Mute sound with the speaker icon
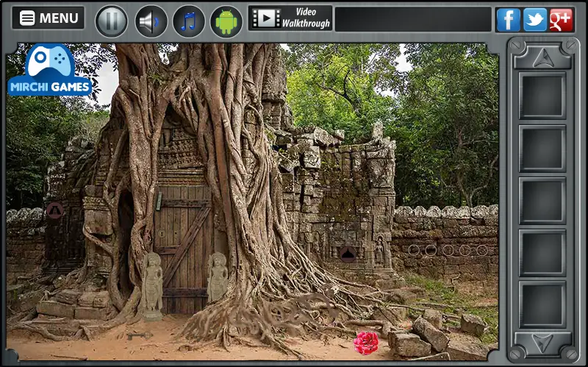The image size is (588, 367). (x=151, y=21)
